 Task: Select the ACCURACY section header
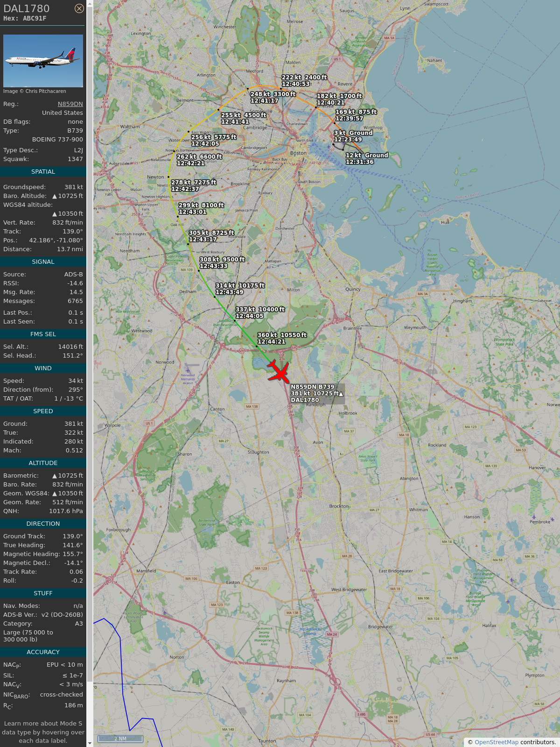[x=43, y=652]
